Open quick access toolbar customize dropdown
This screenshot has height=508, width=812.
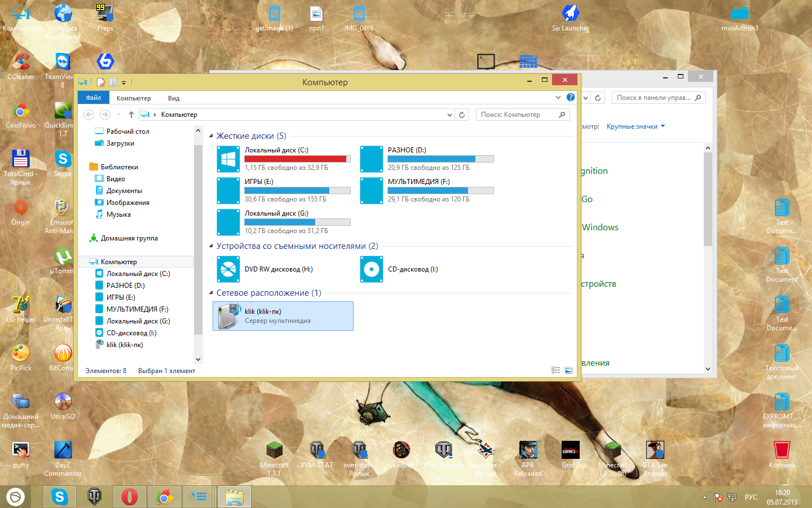pos(123,82)
